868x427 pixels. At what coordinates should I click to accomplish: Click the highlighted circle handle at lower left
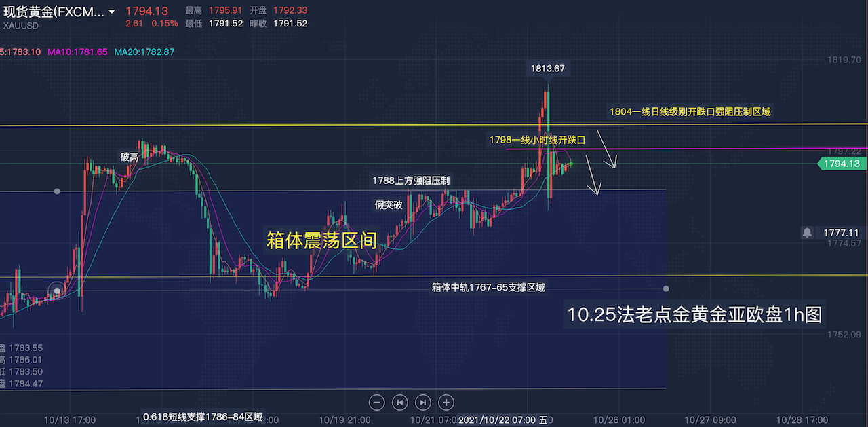tap(57, 291)
